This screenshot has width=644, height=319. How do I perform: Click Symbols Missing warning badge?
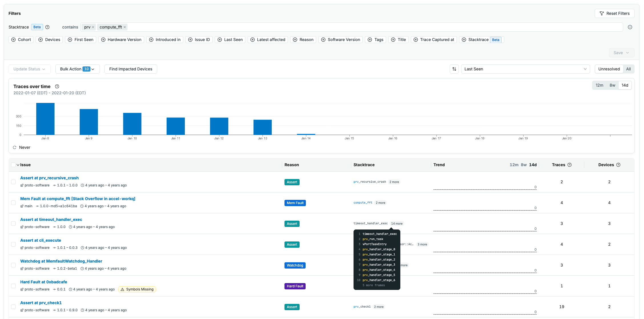coord(137,289)
